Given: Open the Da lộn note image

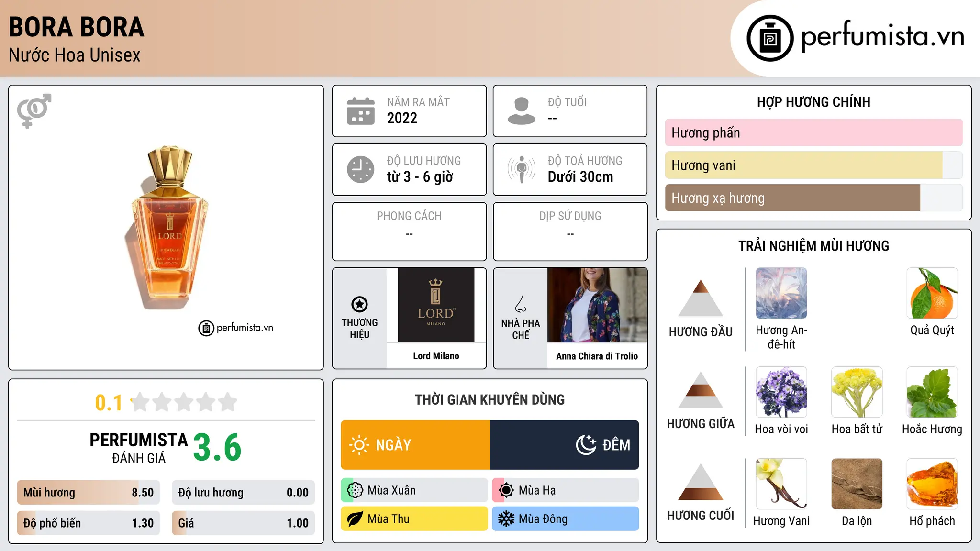Looking at the screenshot, I should click(857, 484).
